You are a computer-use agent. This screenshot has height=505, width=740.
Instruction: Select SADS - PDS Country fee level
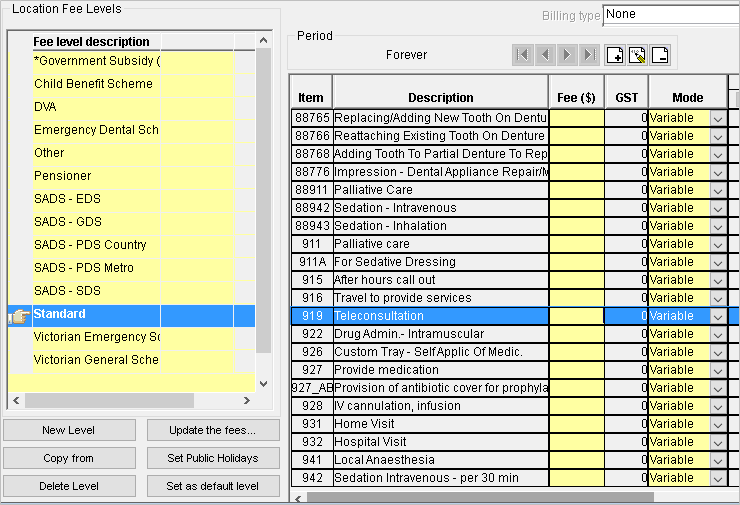click(x=97, y=245)
